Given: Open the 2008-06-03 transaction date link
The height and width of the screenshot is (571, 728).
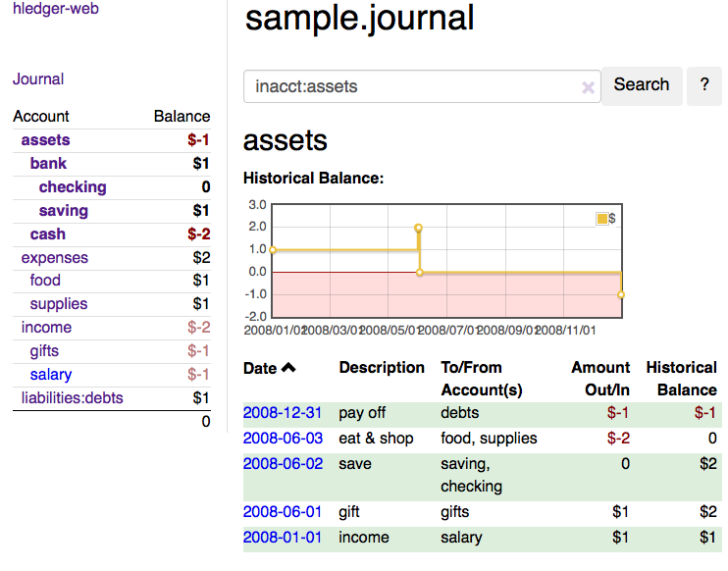Looking at the screenshot, I should (x=283, y=439).
